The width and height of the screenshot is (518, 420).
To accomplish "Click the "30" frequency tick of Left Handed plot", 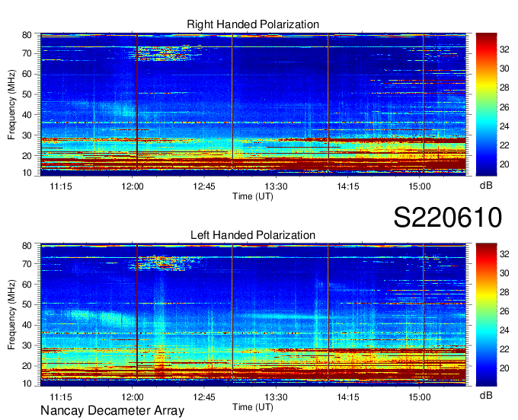I will 27,345.
